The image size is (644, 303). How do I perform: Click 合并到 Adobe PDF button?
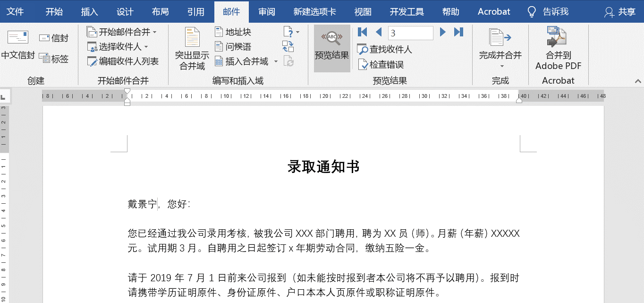coord(558,48)
